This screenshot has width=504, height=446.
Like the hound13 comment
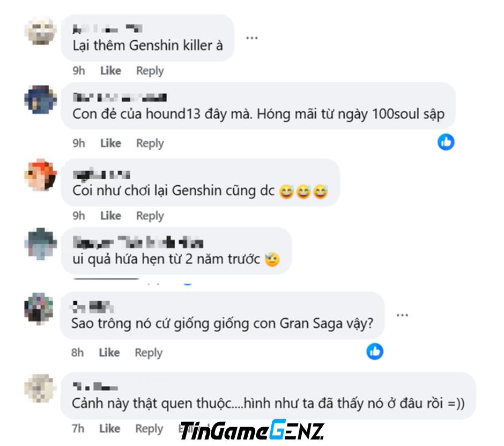point(110,143)
